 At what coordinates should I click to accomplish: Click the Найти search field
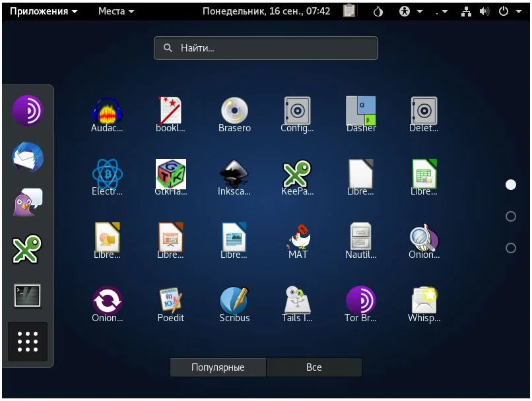coord(265,48)
